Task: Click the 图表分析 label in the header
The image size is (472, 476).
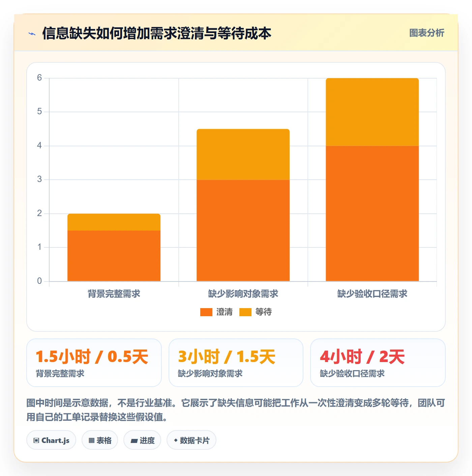Action: (x=426, y=33)
